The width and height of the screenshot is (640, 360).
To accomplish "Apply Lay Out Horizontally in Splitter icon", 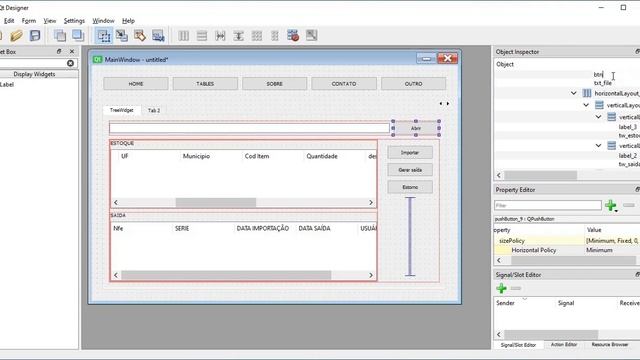I will (220, 36).
